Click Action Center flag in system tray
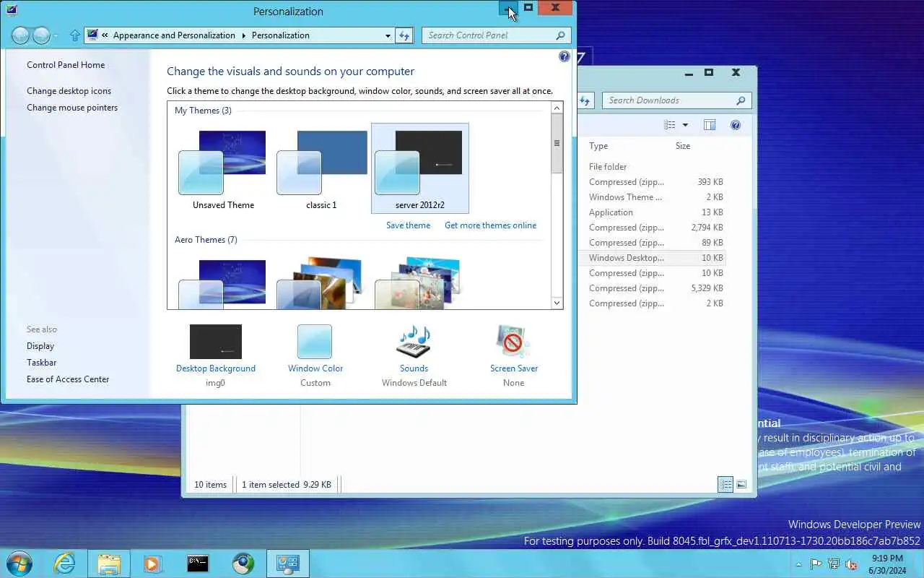This screenshot has width=924, height=578. [816, 564]
